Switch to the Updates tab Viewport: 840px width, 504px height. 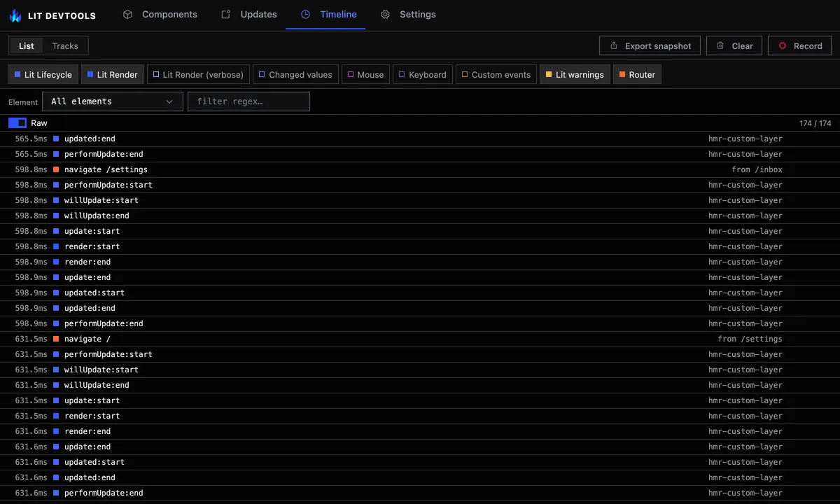point(249,14)
